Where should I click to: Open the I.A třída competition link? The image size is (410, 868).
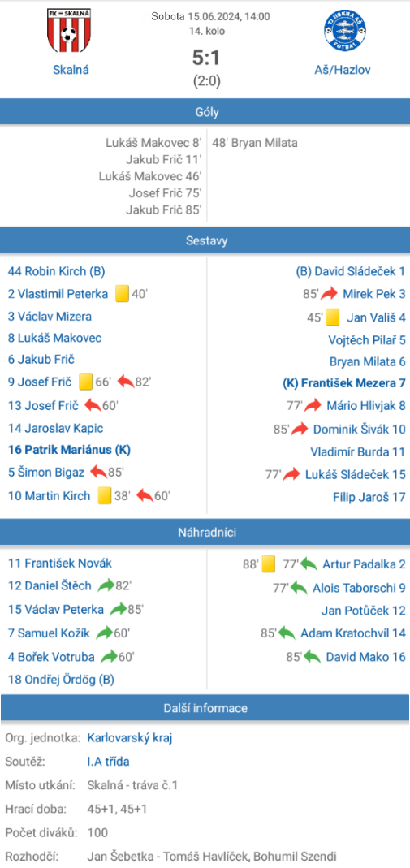point(108,761)
